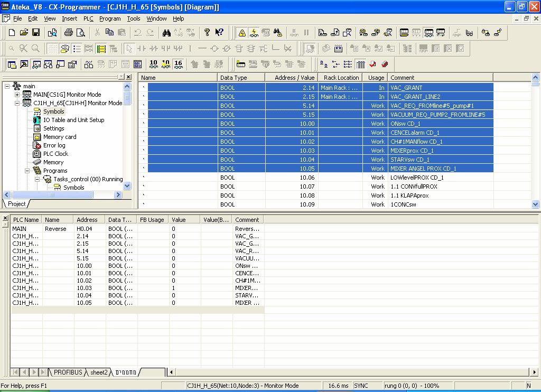
Task: Switch to the sheet2 watch tab
Action: tap(99, 372)
